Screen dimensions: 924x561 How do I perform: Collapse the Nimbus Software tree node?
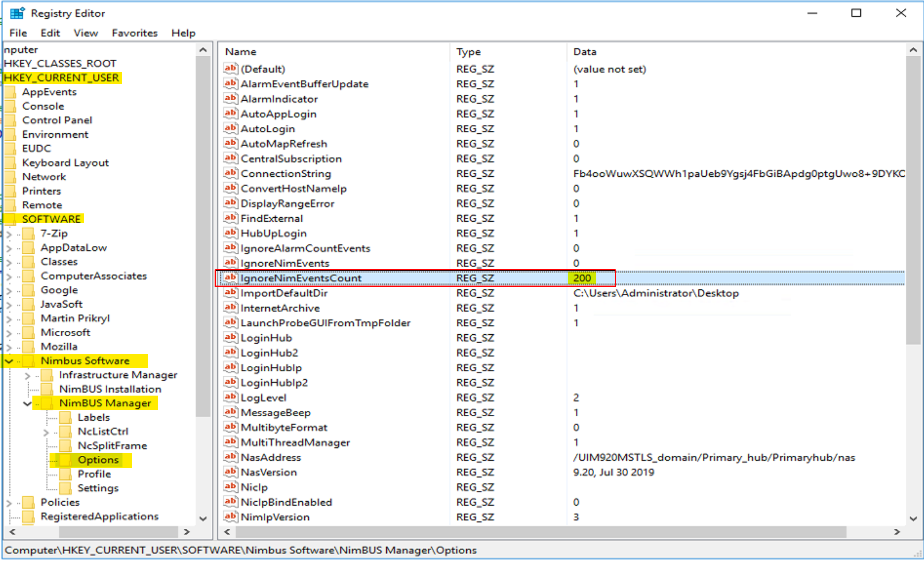click(9, 361)
